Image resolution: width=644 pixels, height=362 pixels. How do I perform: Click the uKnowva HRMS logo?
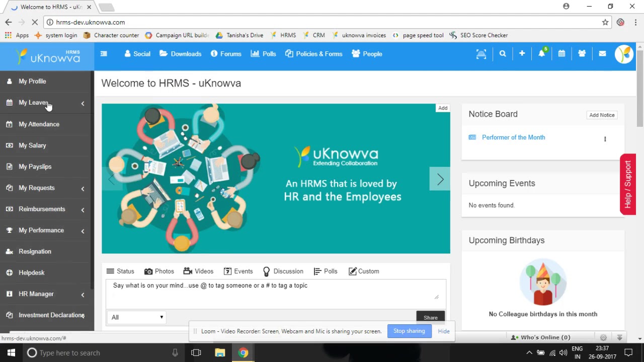click(47, 56)
